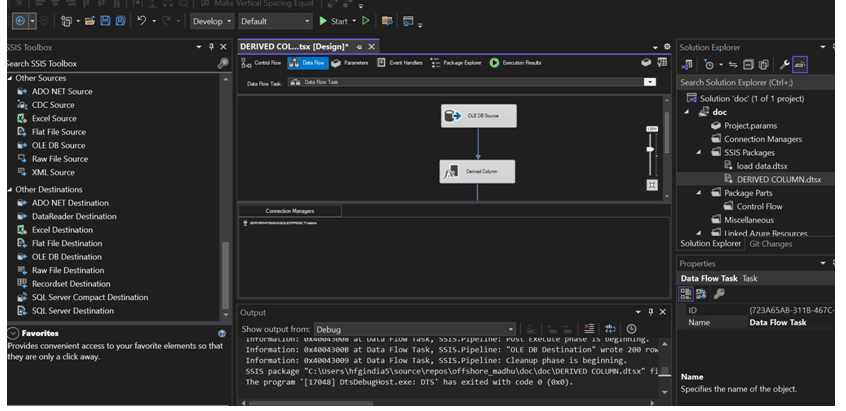The width and height of the screenshot is (846, 411).
Task: Click the Find in Files folder icon
Action: [387, 21]
